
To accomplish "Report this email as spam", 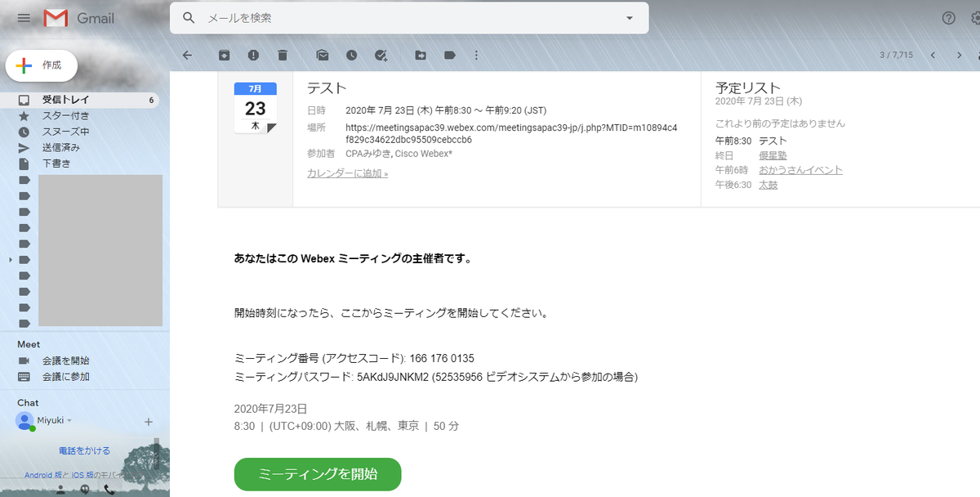I will pyautogui.click(x=253, y=55).
